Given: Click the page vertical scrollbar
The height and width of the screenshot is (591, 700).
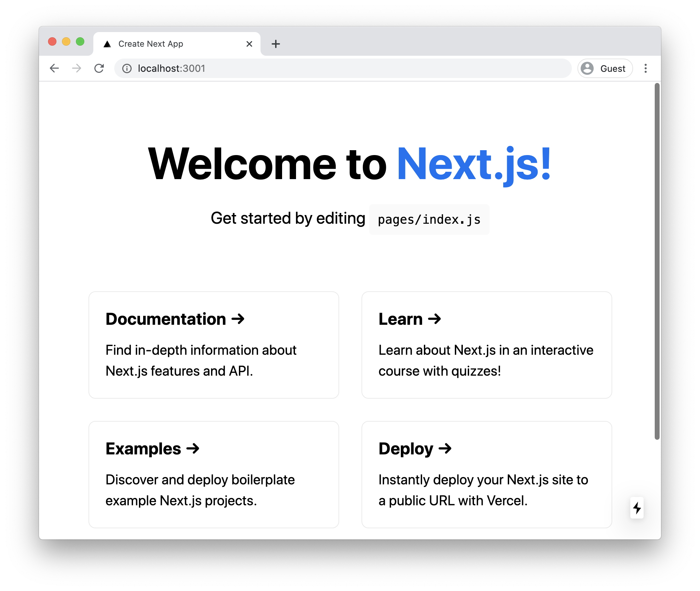Looking at the screenshot, I should (657, 261).
